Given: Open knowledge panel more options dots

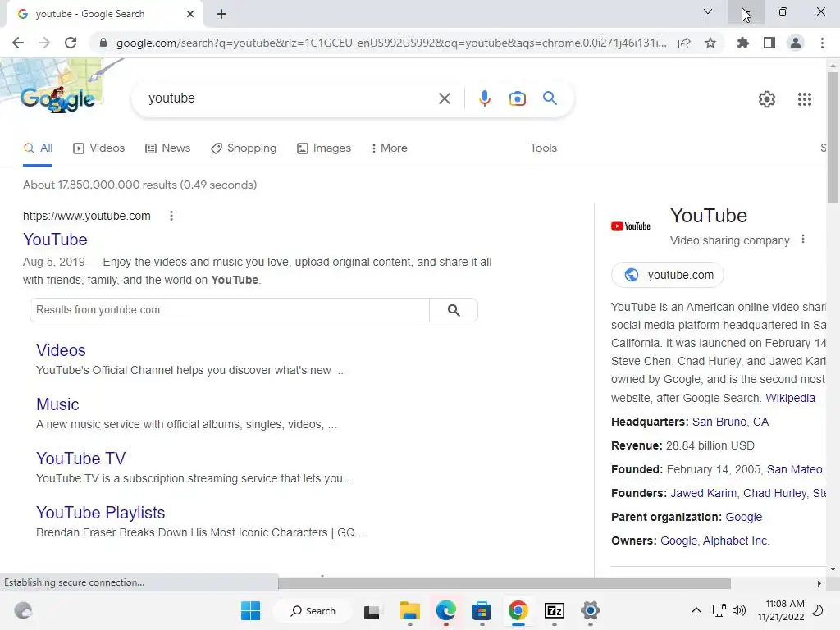Looking at the screenshot, I should tap(802, 240).
